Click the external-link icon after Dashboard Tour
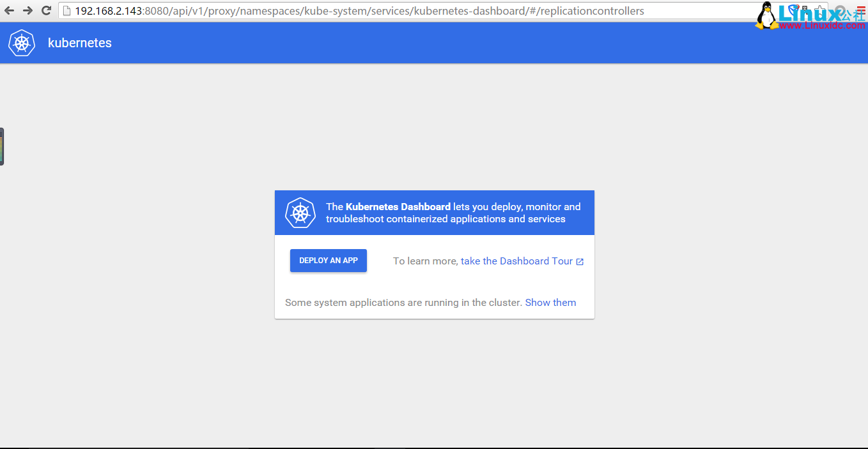This screenshot has width=868, height=449. coord(580,261)
